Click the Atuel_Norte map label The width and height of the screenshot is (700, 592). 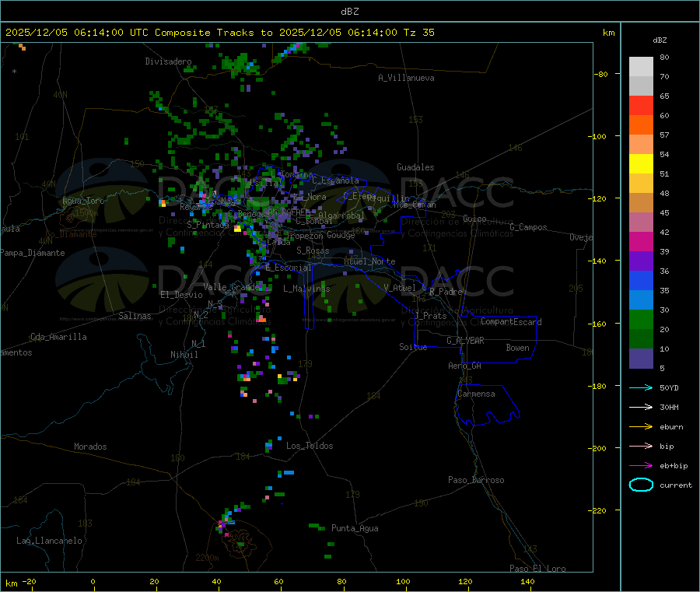pos(369,261)
